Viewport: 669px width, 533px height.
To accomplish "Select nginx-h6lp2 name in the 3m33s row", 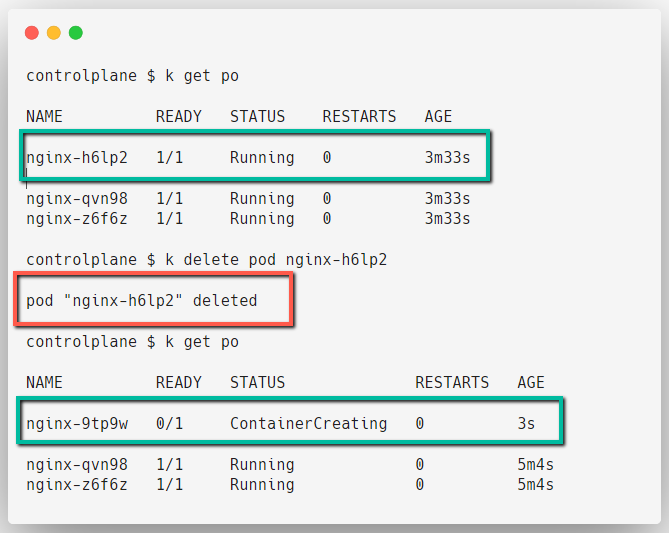I will point(77,157).
